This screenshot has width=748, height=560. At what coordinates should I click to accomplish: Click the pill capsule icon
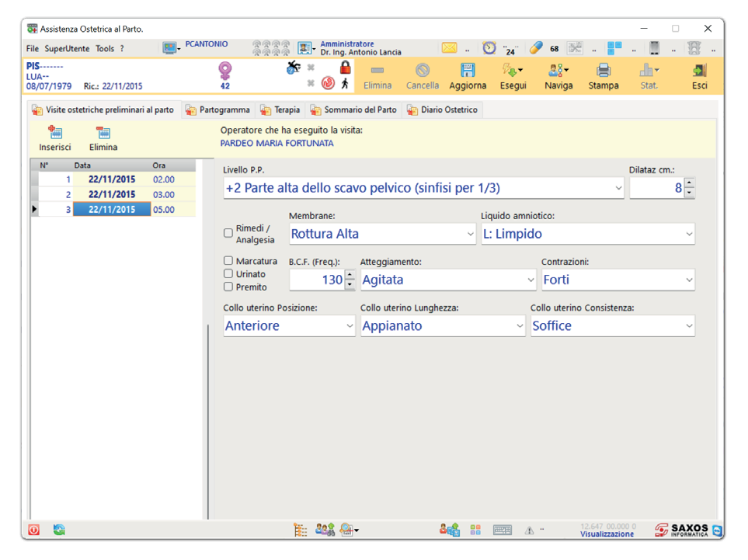point(536,47)
